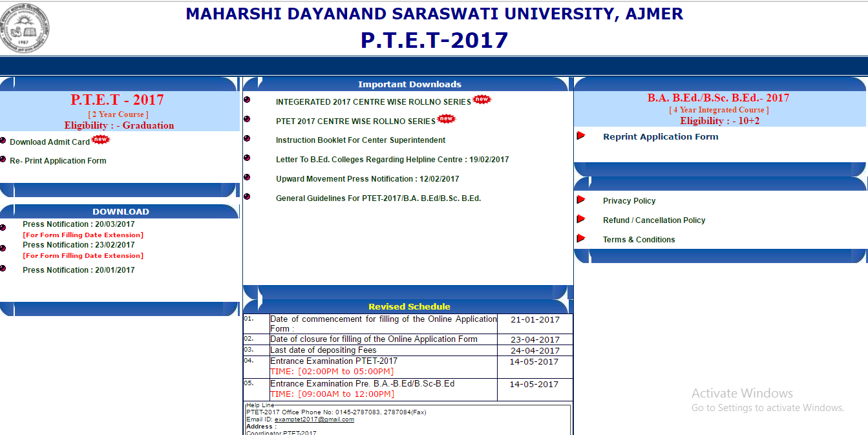Screen dimensions: 868x435
Task: Open the Terms & Conditions page
Action: pyautogui.click(x=639, y=240)
